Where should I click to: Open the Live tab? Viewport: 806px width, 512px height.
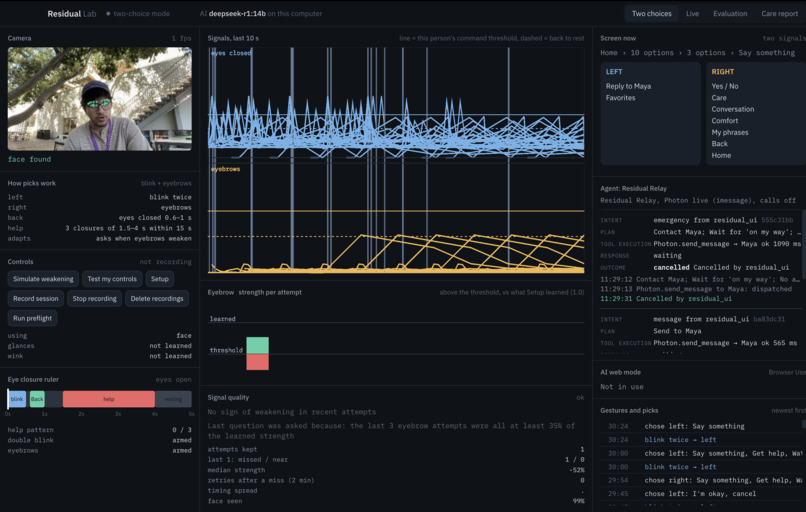click(x=692, y=14)
